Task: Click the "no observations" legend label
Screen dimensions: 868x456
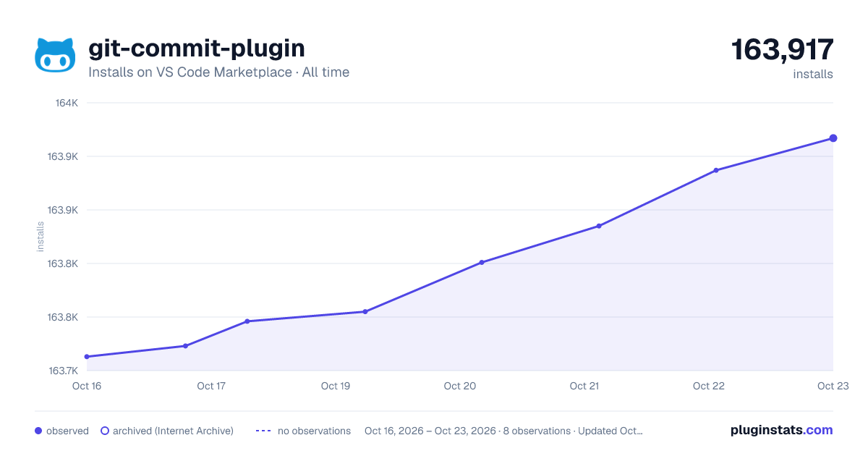Action: coord(314,431)
